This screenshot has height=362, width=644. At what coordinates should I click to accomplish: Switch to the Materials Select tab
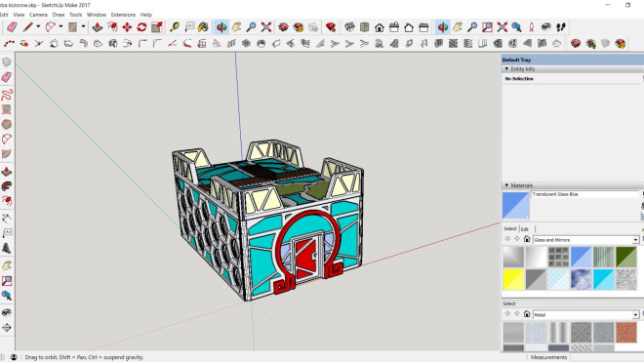point(510,228)
